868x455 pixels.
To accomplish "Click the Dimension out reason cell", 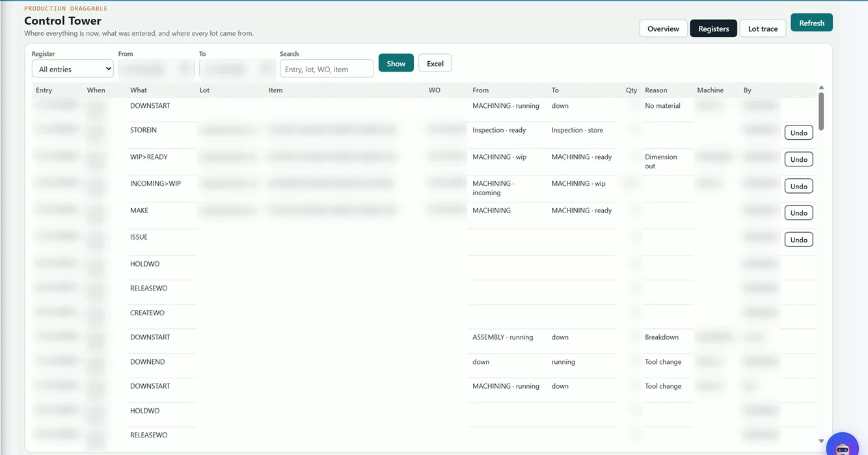I will coord(661,161).
